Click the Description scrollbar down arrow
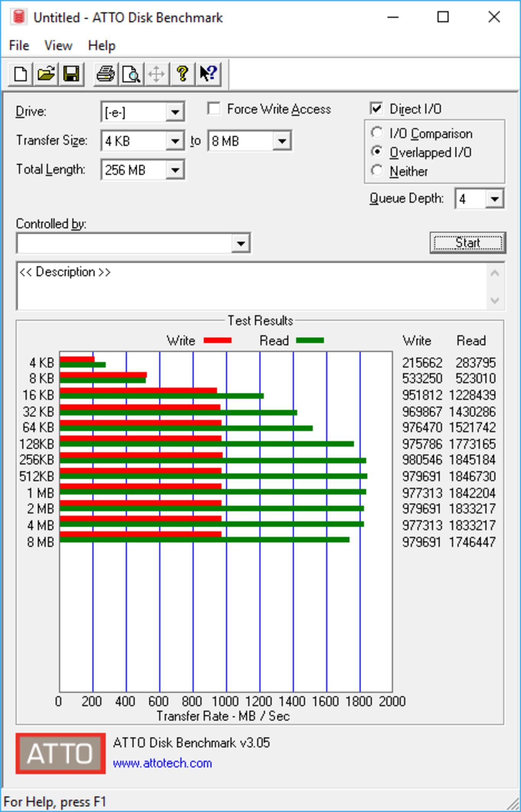 coord(495,300)
